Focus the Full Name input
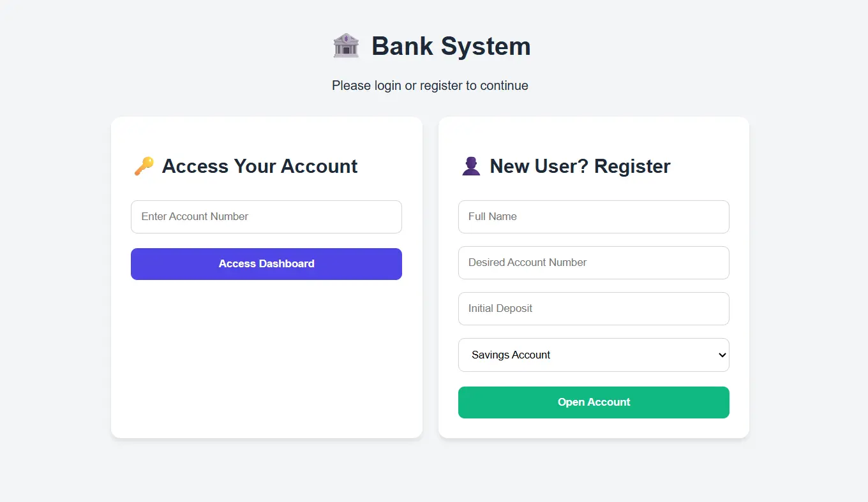Viewport: 868px width, 502px height. click(x=594, y=217)
